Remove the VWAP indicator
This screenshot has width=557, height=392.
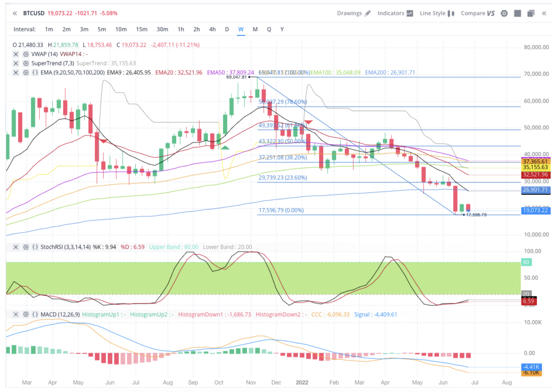(x=16, y=54)
